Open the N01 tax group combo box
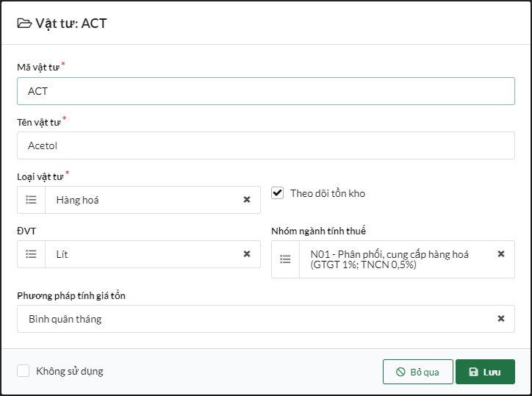 click(397, 259)
